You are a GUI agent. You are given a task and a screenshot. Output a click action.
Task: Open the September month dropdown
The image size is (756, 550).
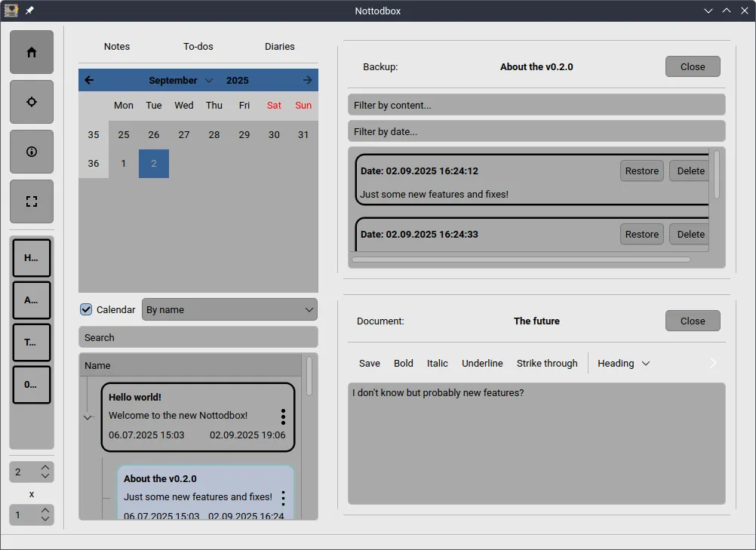(181, 80)
